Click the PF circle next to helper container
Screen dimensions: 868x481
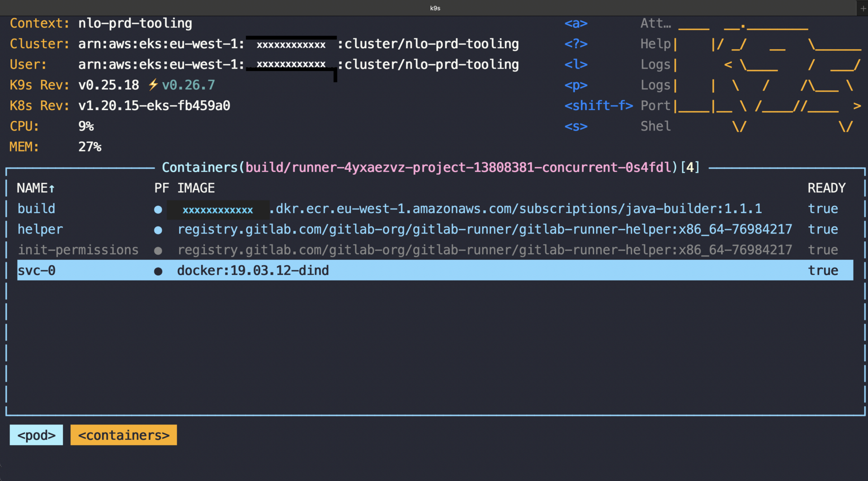[x=158, y=230]
